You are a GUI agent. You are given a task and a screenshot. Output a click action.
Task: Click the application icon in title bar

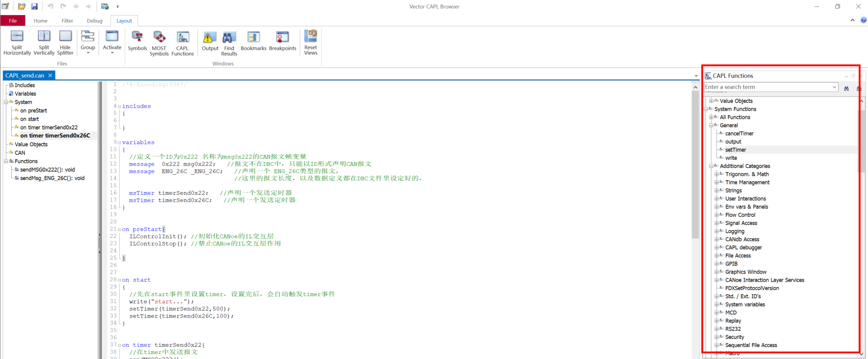pos(6,6)
